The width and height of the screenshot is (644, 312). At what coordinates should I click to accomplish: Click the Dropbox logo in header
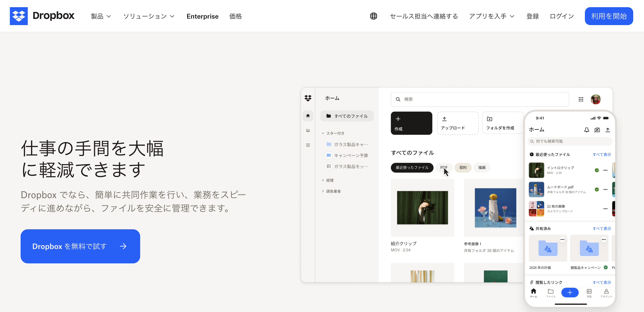(x=42, y=16)
